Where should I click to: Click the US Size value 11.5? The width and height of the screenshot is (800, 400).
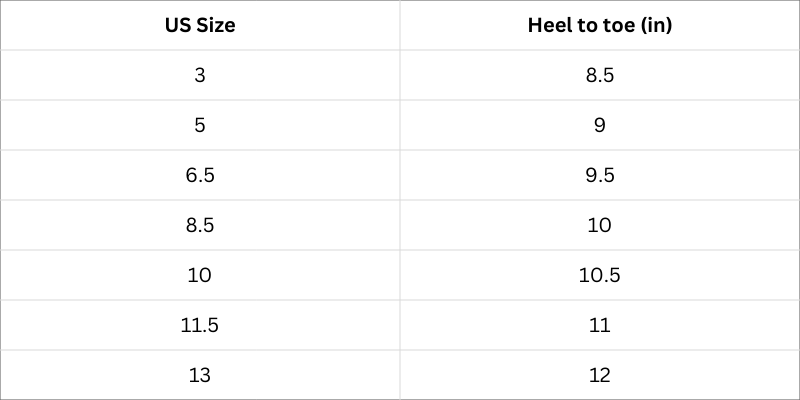pos(200,325)
